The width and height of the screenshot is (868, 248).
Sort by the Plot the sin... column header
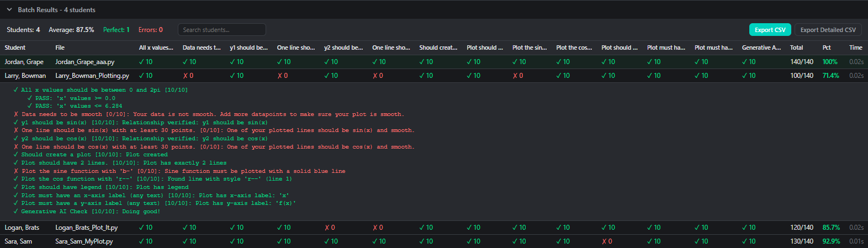coord(530,48)
